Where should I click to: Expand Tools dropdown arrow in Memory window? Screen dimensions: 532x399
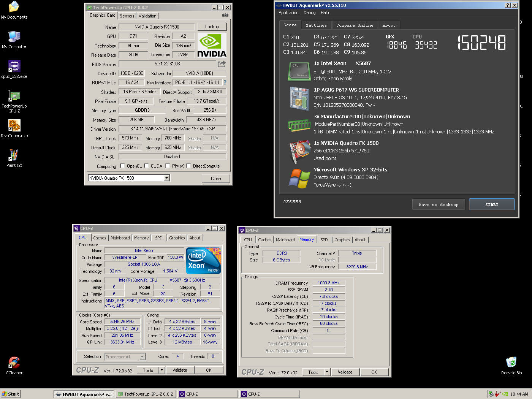(327, 372)
